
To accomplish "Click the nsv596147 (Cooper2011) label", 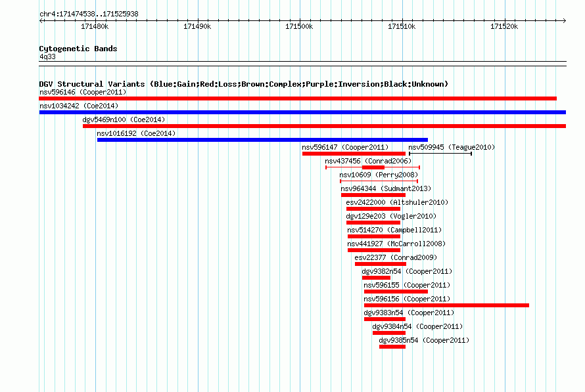I will (345, 147).
